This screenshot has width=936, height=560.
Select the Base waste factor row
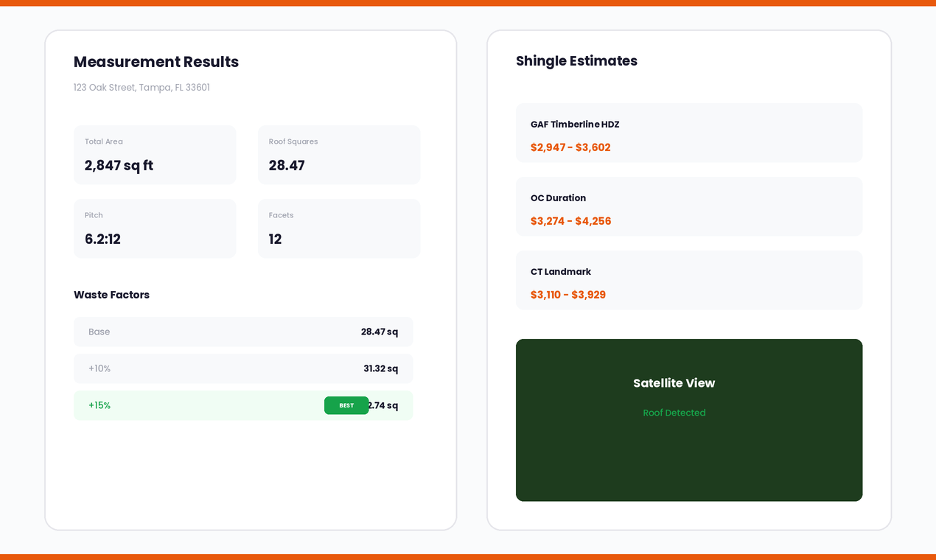coord(243,332)
